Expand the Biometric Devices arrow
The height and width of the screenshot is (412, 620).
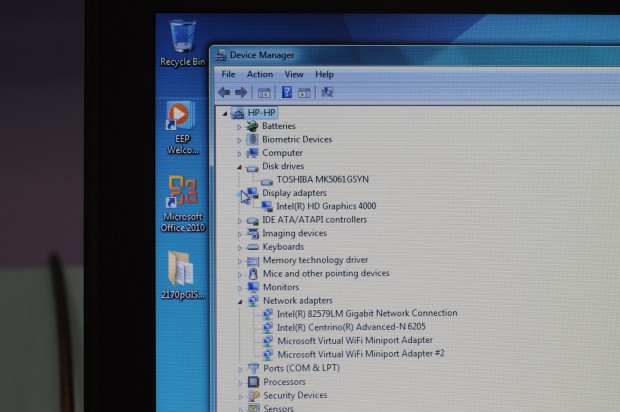239,140
